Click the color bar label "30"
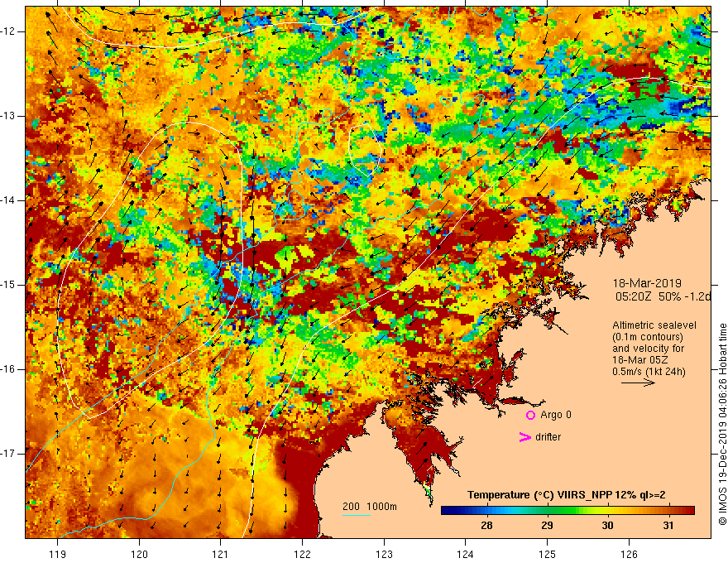 pos(607,526)
